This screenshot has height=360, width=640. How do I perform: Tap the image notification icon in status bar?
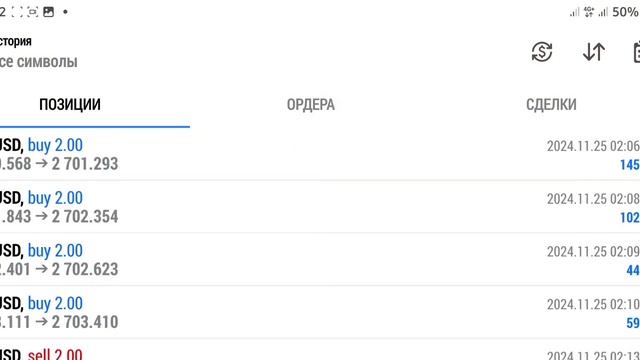pyautogui.click(x=49, y=12)
